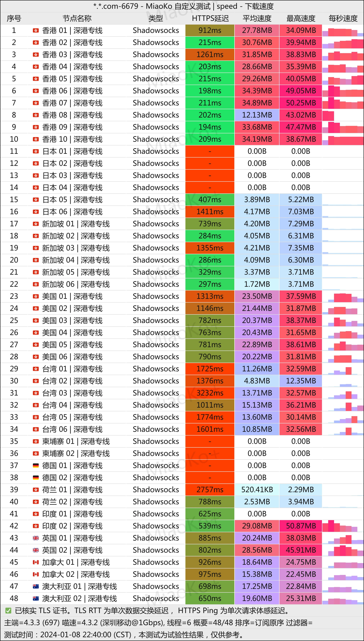Click the node name 柬埔寨 01 | 深港专线

(x=76, y=441)
